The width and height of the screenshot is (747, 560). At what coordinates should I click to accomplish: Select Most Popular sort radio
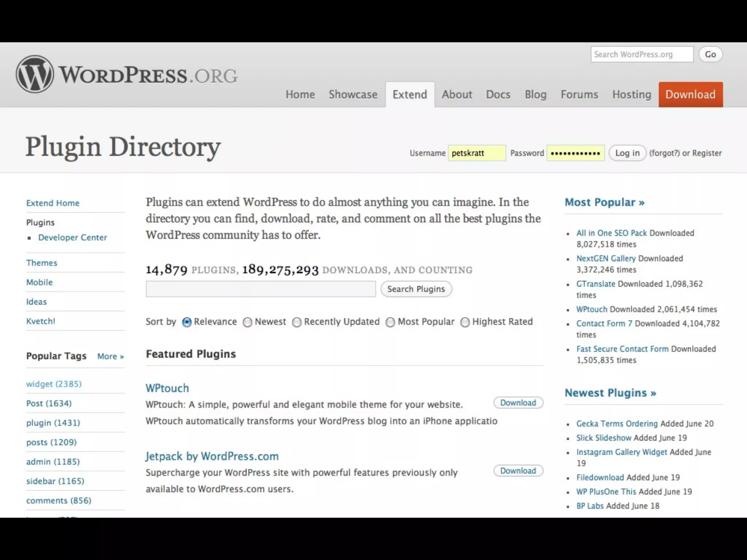coord(390,322)
